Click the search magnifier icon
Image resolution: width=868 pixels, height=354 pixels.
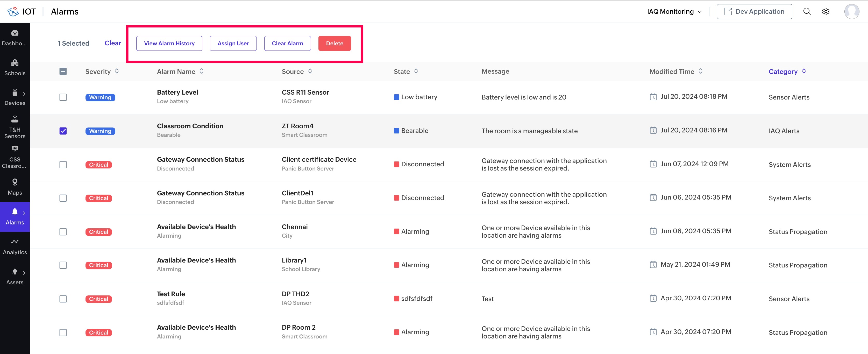tap(807, 11)
